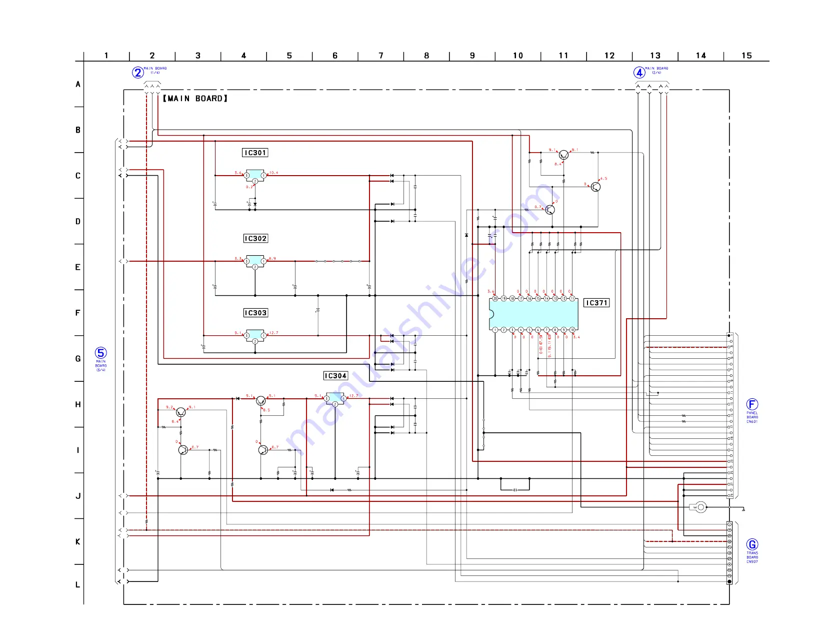Click the circled number 4 board reference
The image size is (840, 632).
click(639, 73)
